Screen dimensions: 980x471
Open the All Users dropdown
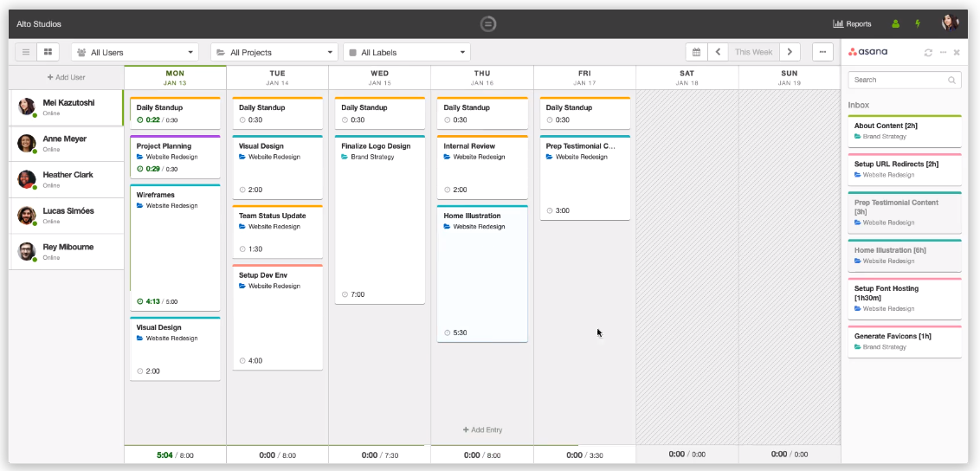coord(135,53)
